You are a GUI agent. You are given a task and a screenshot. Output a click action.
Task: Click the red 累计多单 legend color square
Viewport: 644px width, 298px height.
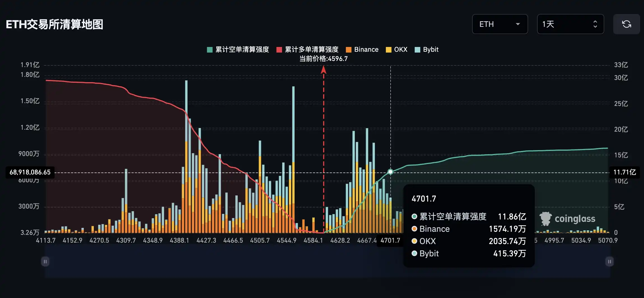pyautogui.click(x=279, y=50)
